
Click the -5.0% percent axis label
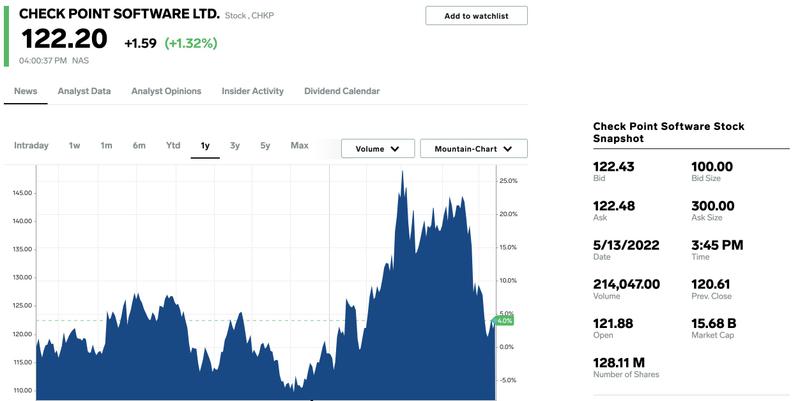[508, 380]
